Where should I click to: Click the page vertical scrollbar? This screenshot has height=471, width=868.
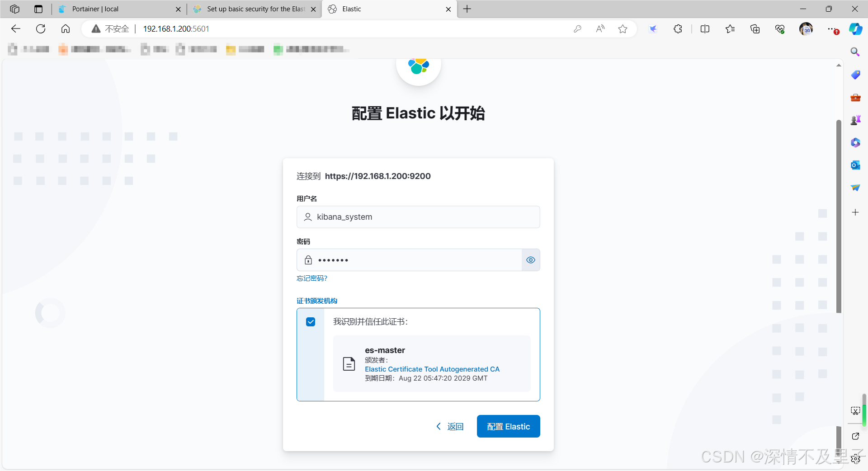pos(839,216)
